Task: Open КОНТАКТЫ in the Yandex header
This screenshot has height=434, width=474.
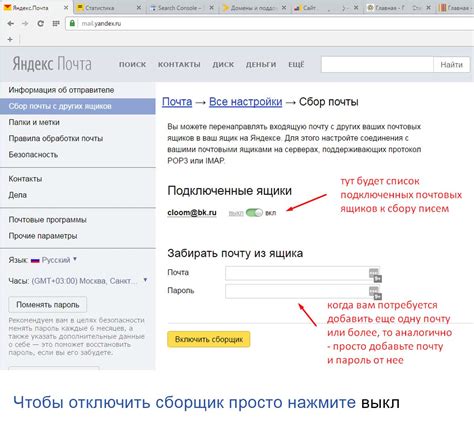Action: [x=179, y=65]
